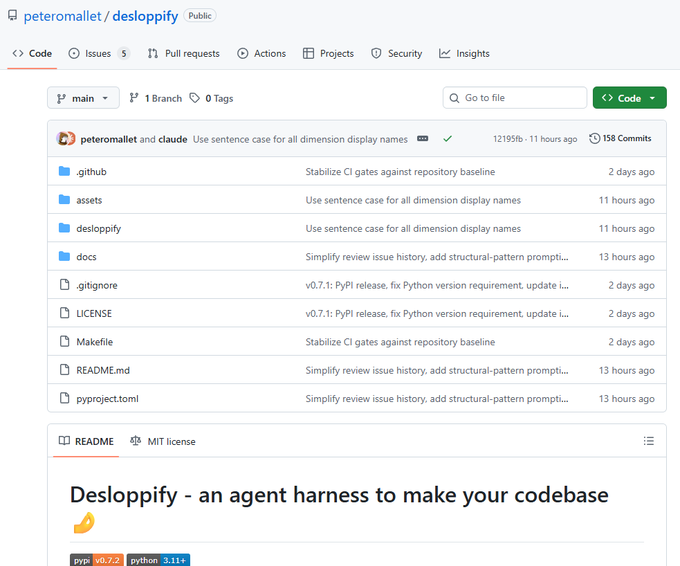
Task: Click the tag icon next to 0 Tags
Action: (x=195, y=98)
